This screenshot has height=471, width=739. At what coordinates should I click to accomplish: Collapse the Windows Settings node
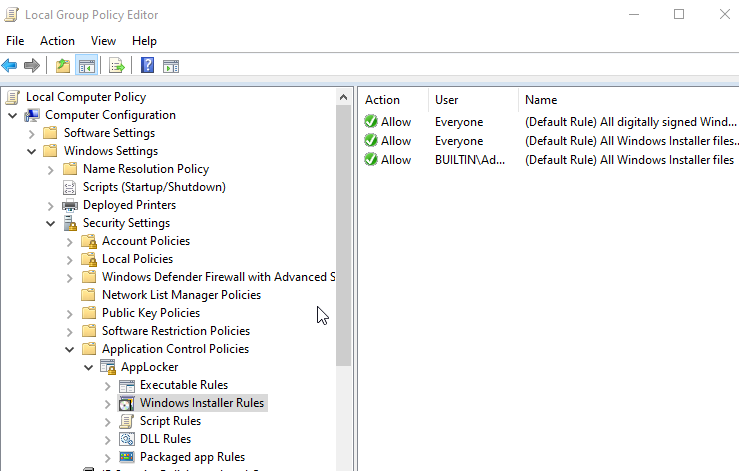pos(32,151)
